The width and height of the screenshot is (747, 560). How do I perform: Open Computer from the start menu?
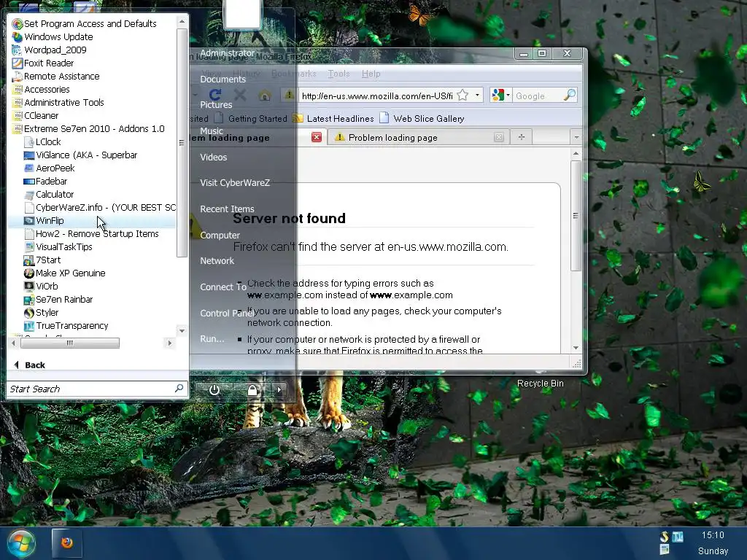pos(220,236)
